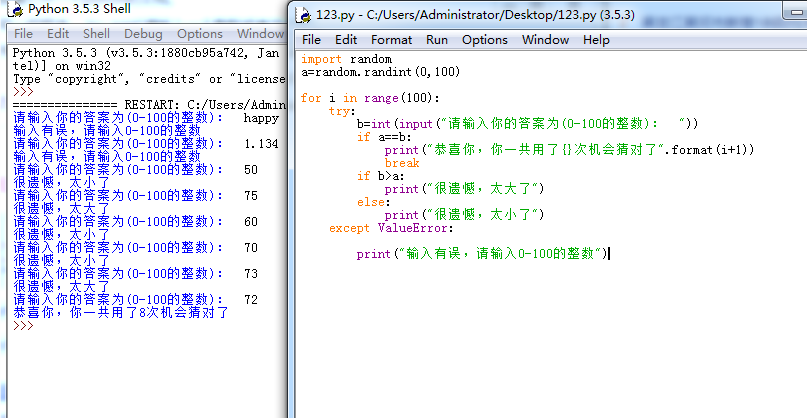This screenshot has height=418, width=807.
Task: Click the print line containing '.format(i+1)'
Action: 569,150
